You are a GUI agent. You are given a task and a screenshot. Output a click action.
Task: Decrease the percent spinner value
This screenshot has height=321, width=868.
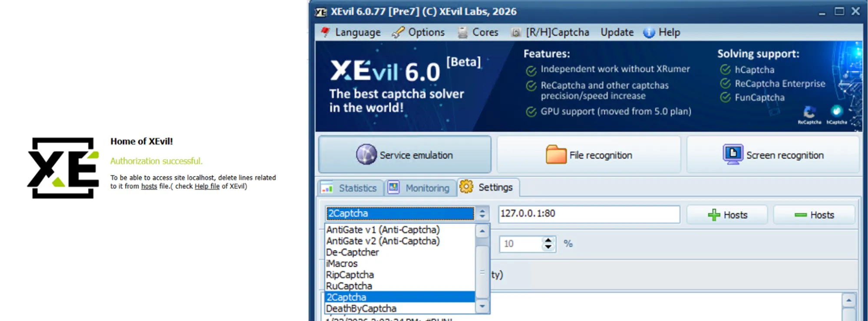(548, 247)
